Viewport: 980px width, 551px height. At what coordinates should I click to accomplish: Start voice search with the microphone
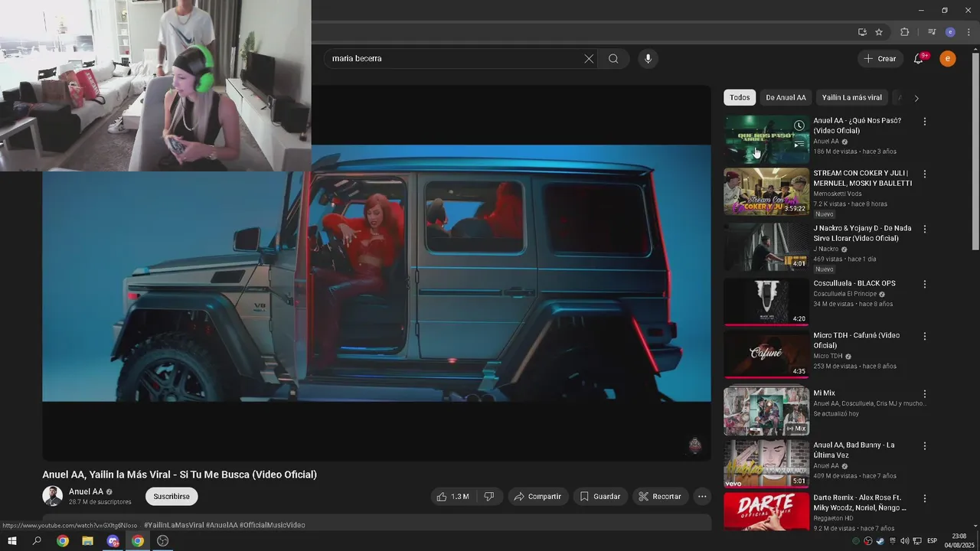coord(648,59)
